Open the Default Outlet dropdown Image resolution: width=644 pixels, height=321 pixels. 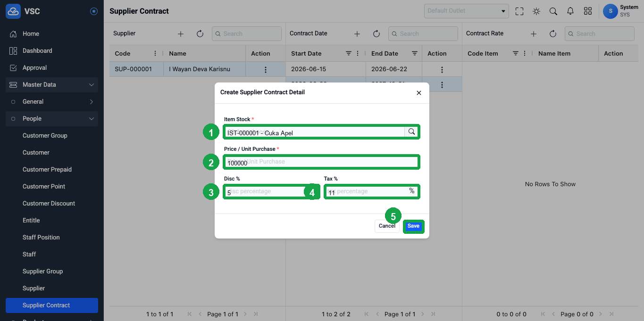(466, 11)
